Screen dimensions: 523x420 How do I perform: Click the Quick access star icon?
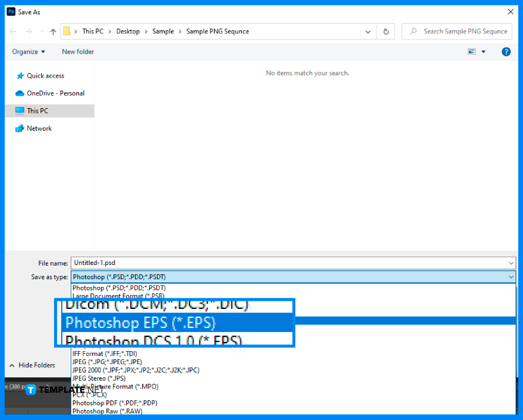(x=20, y=75)
